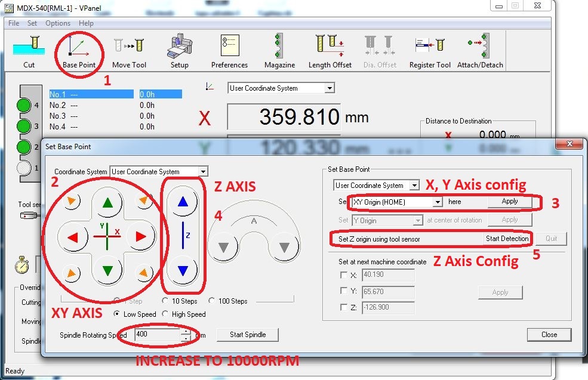Click the X position readout 359.810
This screenshot has height=380, width=588.
coord(284,117)
